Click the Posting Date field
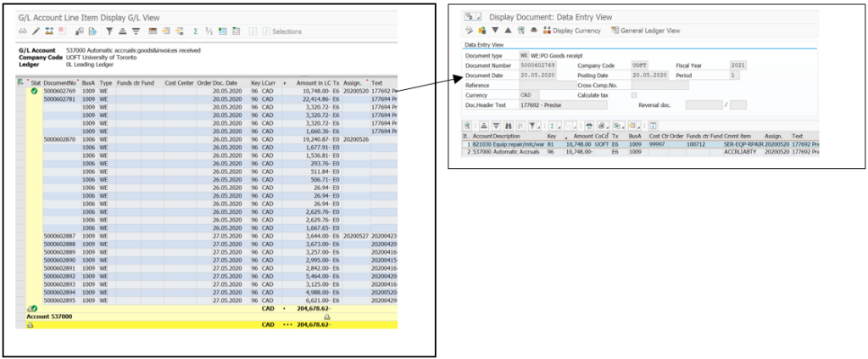868x359 pixels. [649, 76]
